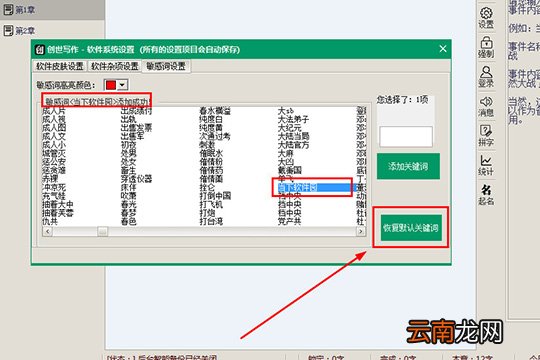Viewport: 540px width, 360px height.
Task: Click the 恢复默认关键词 button
Action: point(411,228)
